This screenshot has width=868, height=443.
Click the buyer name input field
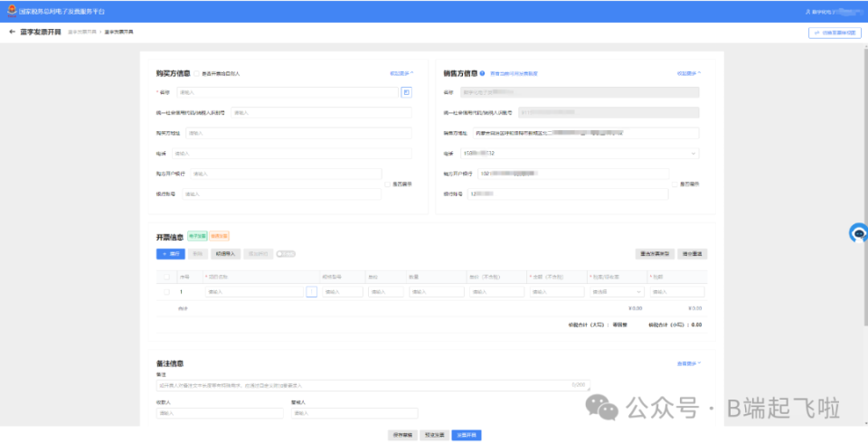[x=288, y=92]
